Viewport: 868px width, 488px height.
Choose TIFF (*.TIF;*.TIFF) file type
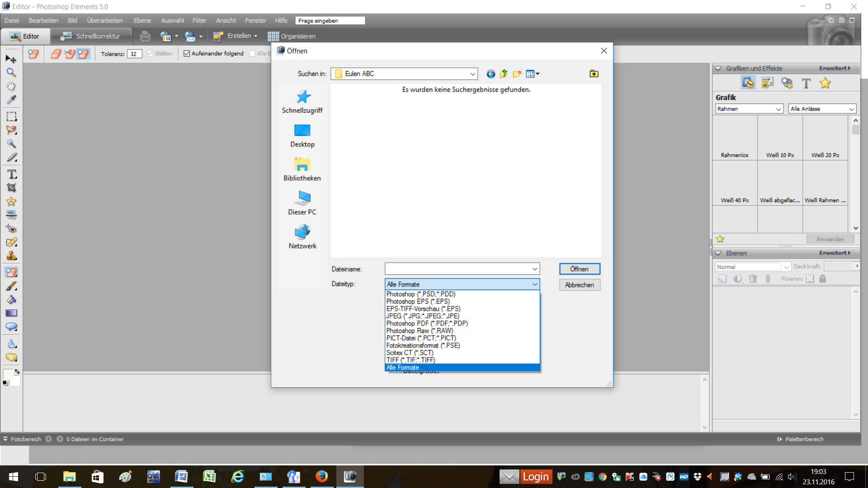click(x=462, y=360)
